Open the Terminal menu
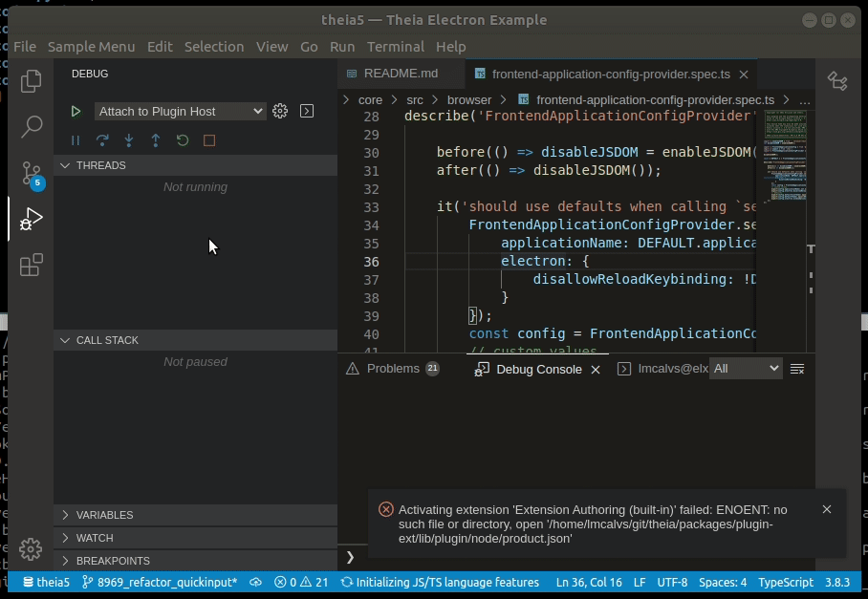The height and width of the screenshot is (599, 868). click(x=396, y=47)
